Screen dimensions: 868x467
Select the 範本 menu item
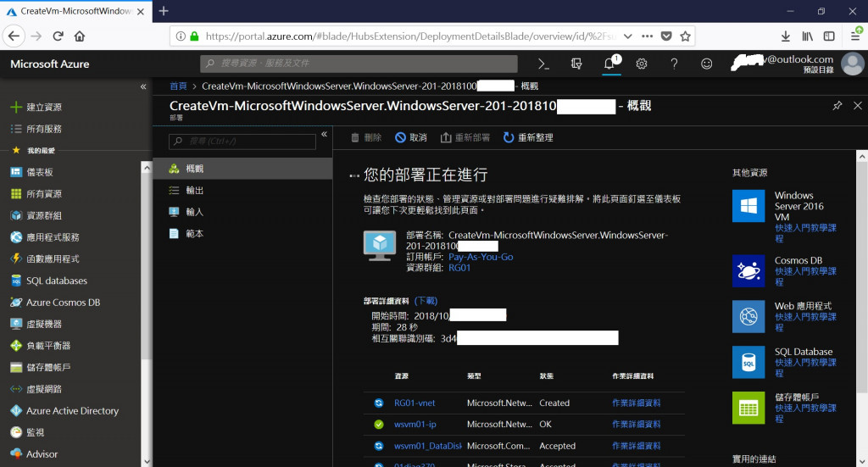click(242, 234)
